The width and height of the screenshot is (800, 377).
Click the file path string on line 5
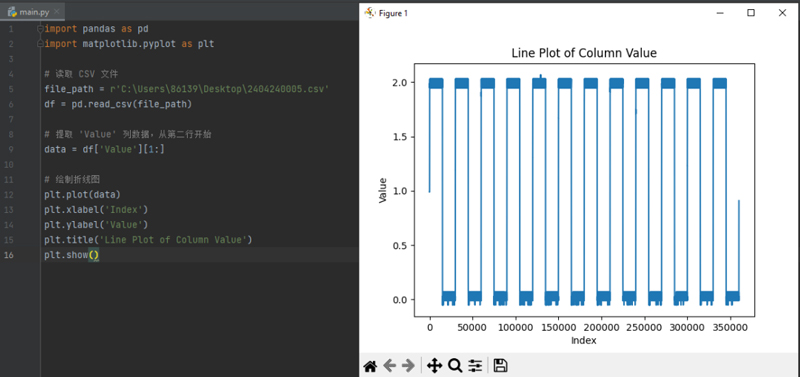click(219, 89)
